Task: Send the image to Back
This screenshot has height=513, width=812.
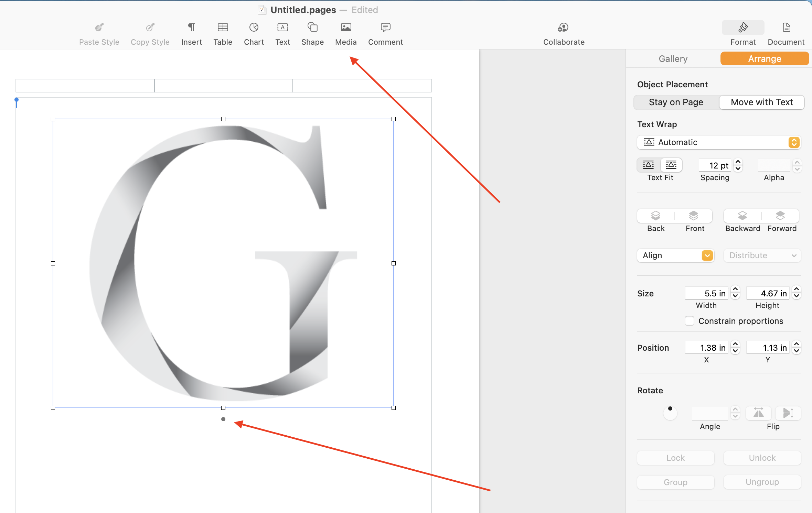Action: click(x=656, y=216)
